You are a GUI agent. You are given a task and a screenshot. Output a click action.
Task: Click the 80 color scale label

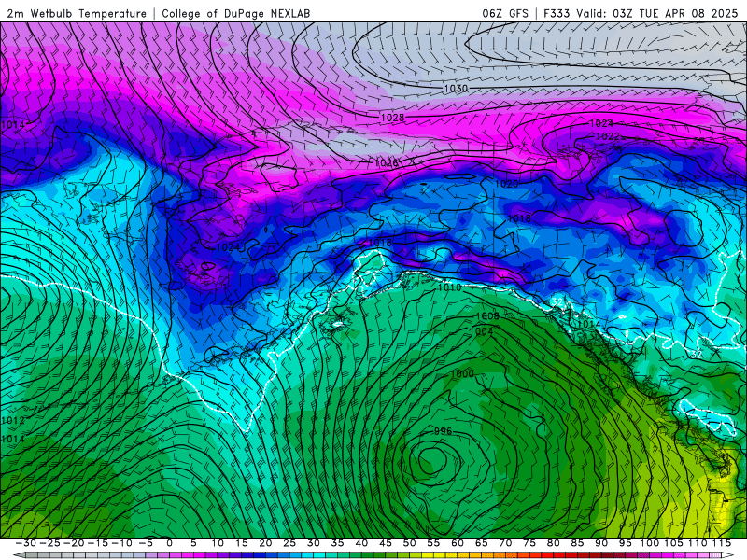click(x=553, y=543)
